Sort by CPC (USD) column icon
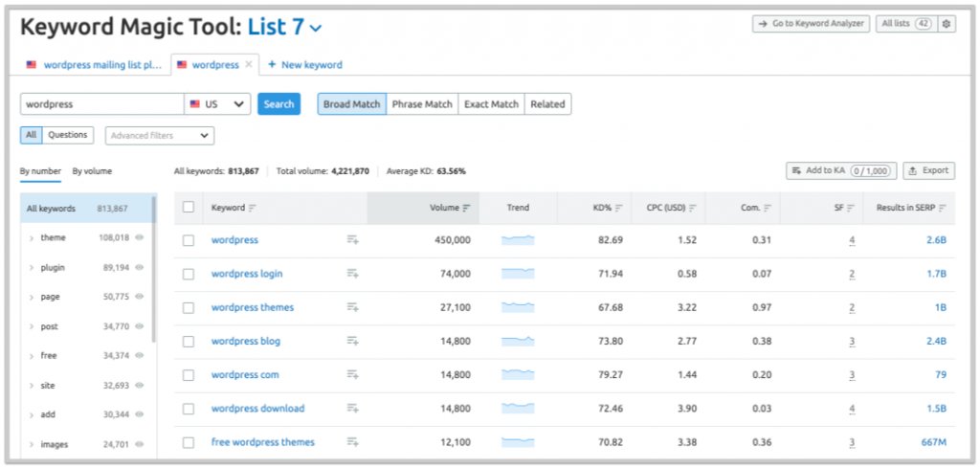 693,208
